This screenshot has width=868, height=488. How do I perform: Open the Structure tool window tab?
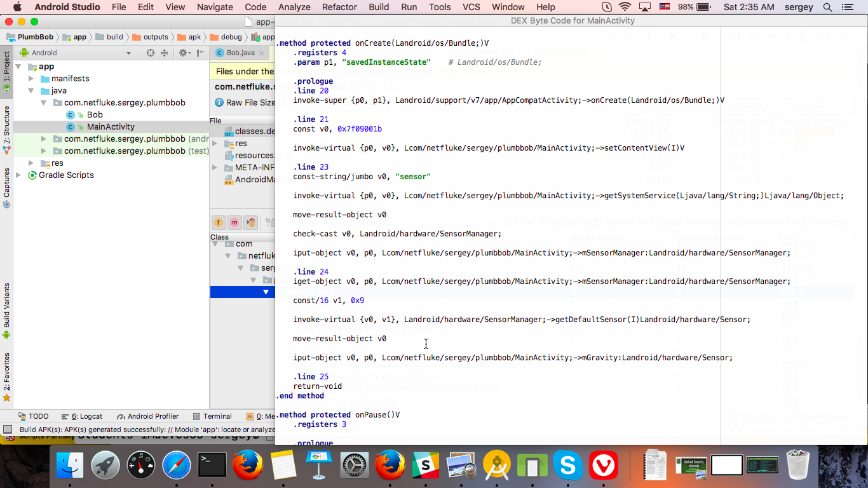(x=6, y=130)
